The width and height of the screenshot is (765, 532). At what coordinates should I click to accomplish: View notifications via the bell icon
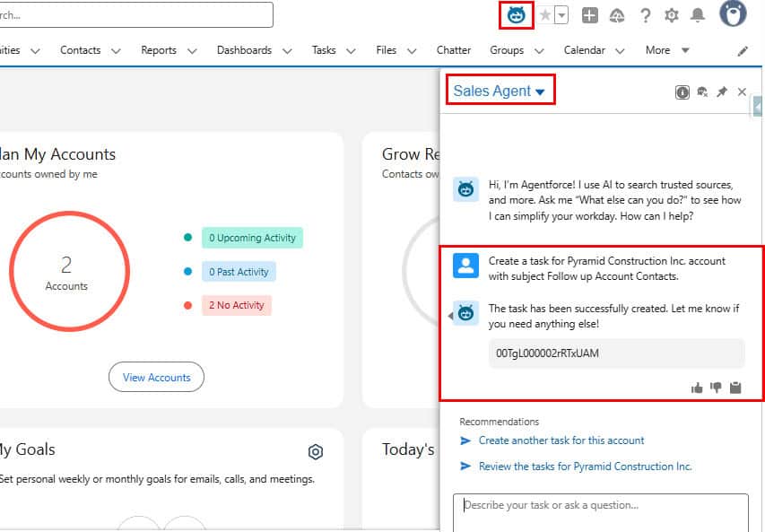[x=699, y=15]
